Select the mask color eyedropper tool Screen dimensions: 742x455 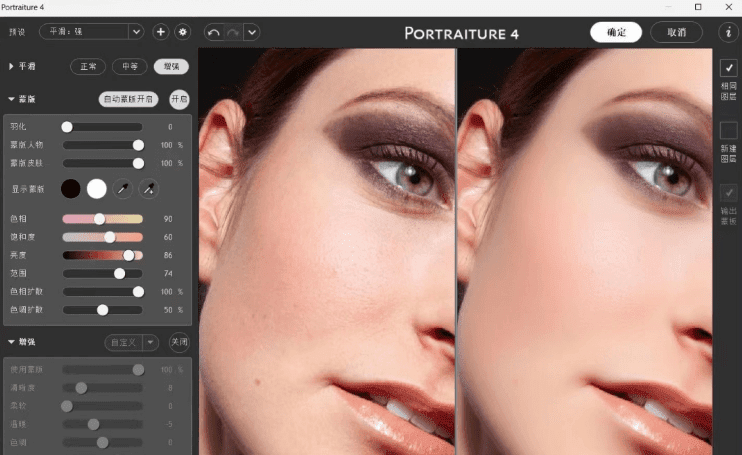[122, 188]
